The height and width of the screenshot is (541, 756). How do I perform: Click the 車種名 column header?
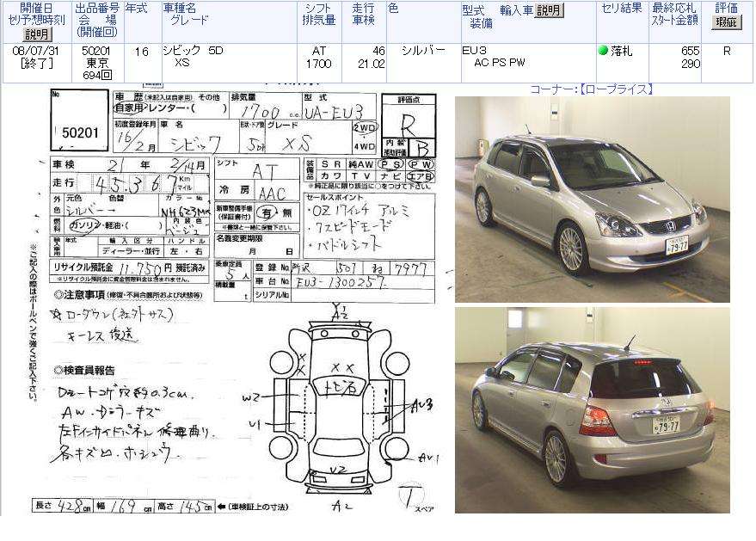(180, 9)
